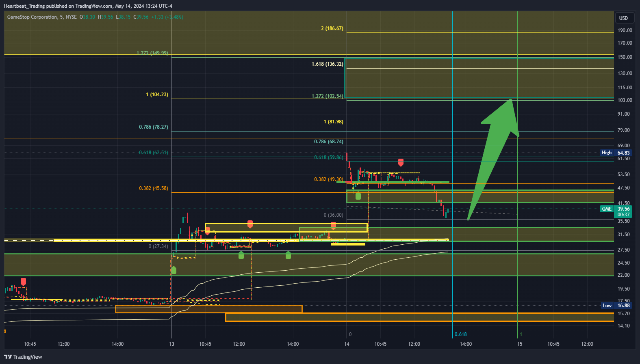Select the Fibonacci label 1.272 (149.99)

pos(152,53)
